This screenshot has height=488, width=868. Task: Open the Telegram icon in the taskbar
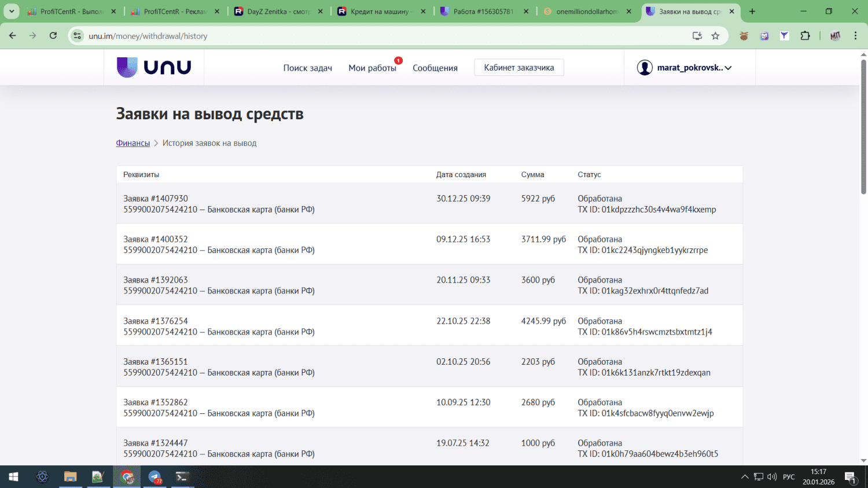(x=155, y=477)
